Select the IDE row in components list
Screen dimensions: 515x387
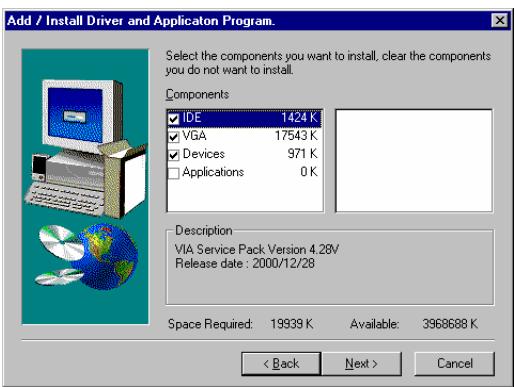[245, 118]
